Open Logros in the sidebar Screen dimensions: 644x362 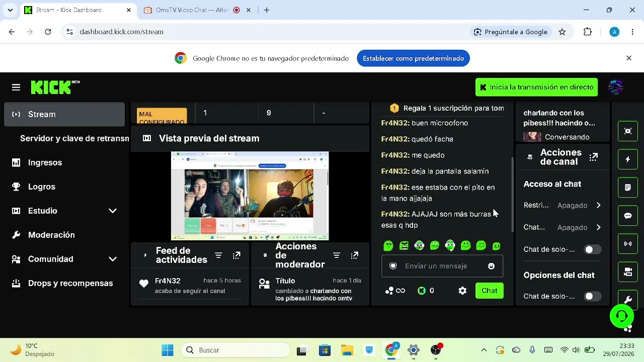point(64,187)
